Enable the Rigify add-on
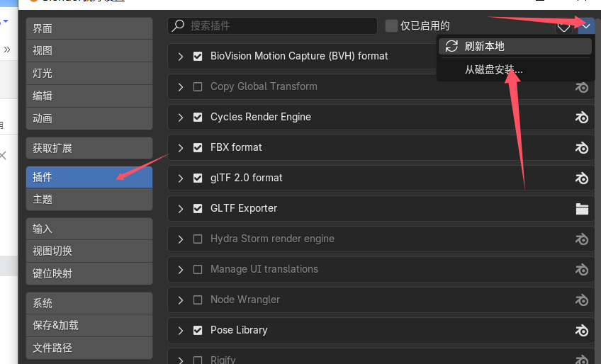Image resolution: width=601 pixels, height=364 pixels. tap(198, 360)
